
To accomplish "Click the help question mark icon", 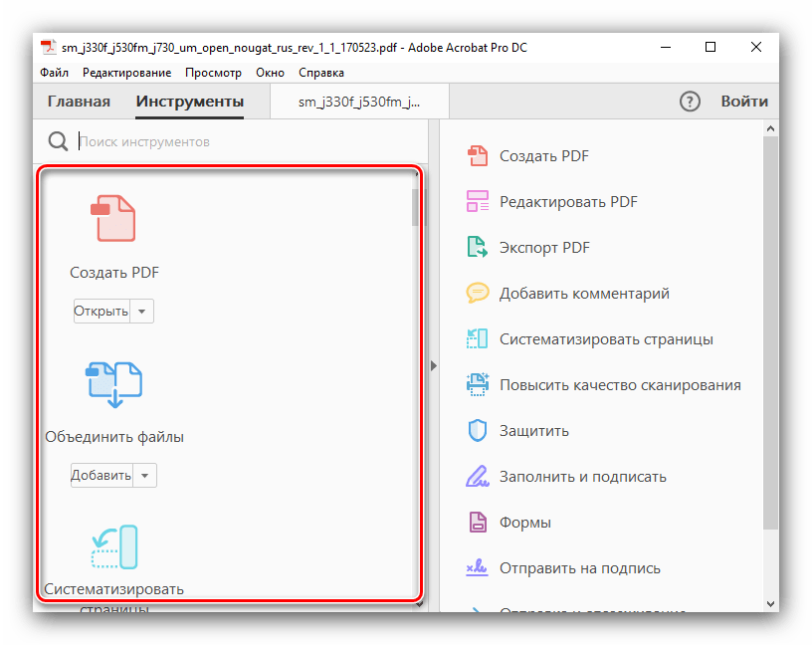I will 690,102.
